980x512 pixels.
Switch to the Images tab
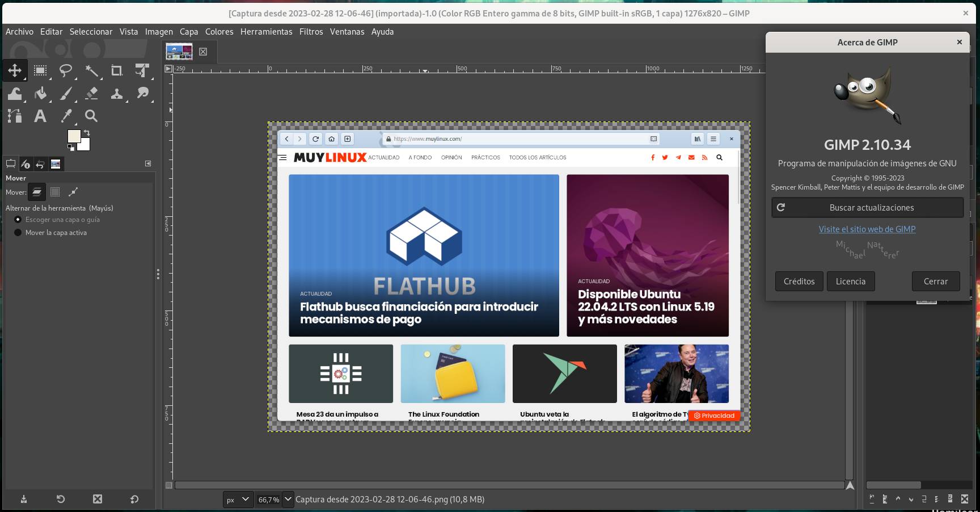56,164
